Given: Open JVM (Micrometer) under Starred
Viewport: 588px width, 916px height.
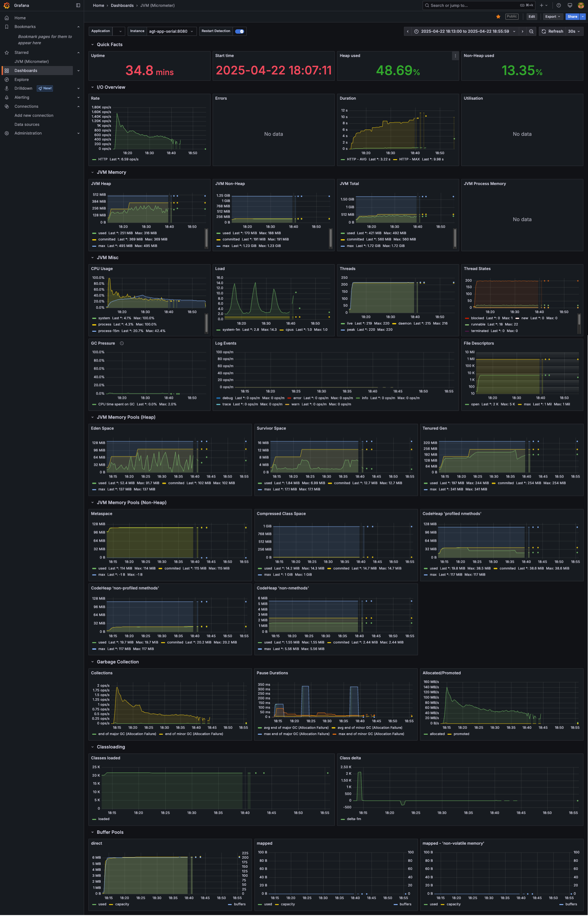Looking at the screenshot, I should click(32, 61).
